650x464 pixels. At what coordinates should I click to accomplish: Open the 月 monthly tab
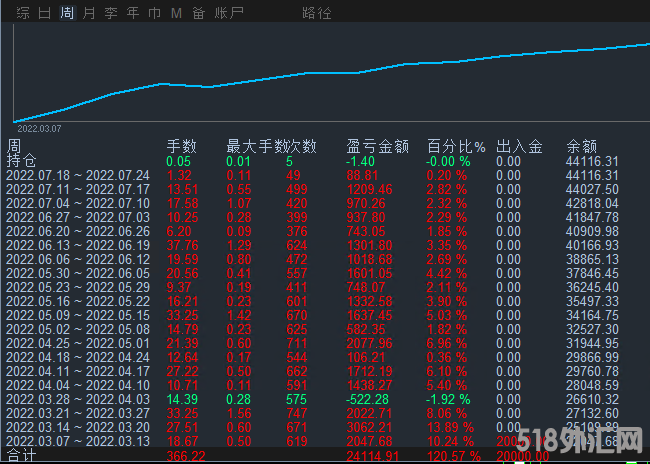coord(89,13)
